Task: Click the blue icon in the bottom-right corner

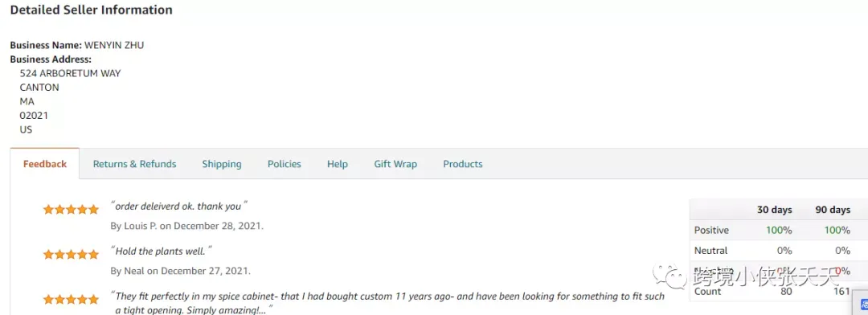Action: 863,304
